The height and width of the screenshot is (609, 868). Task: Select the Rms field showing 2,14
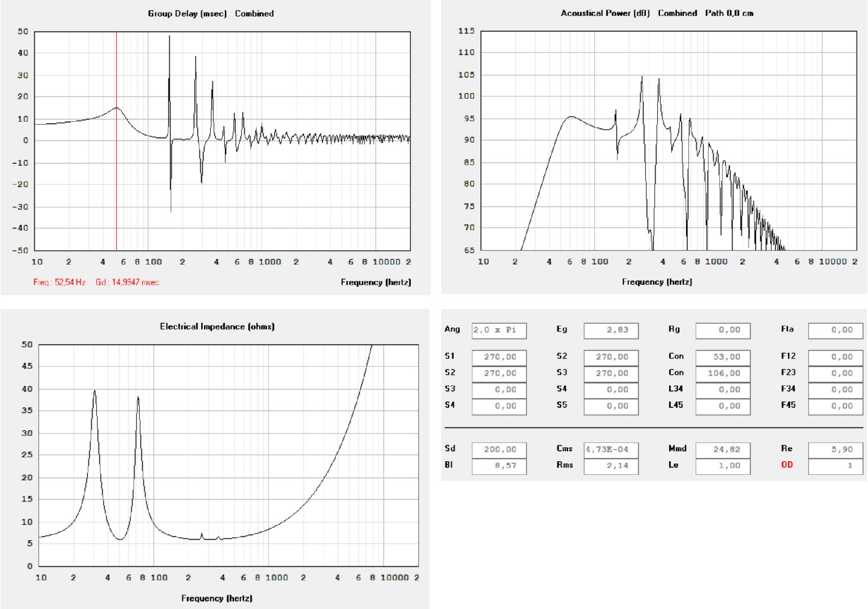pos(611,466)
